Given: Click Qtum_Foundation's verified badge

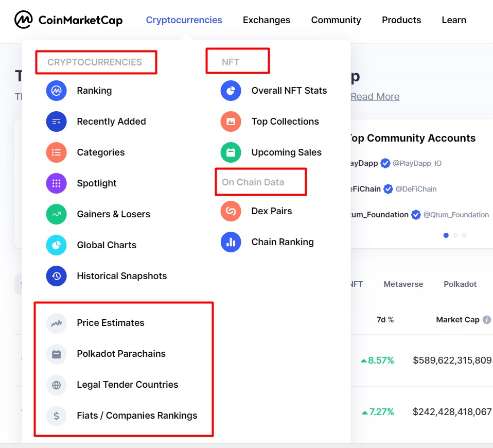Looking at the screenshot, I should (416, 215).
